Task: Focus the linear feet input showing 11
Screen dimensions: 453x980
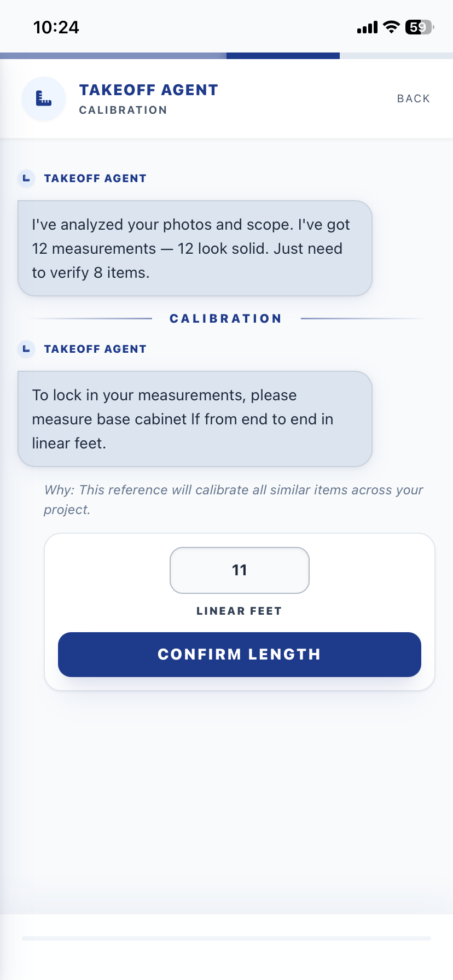Action: [x=240, y=570]
